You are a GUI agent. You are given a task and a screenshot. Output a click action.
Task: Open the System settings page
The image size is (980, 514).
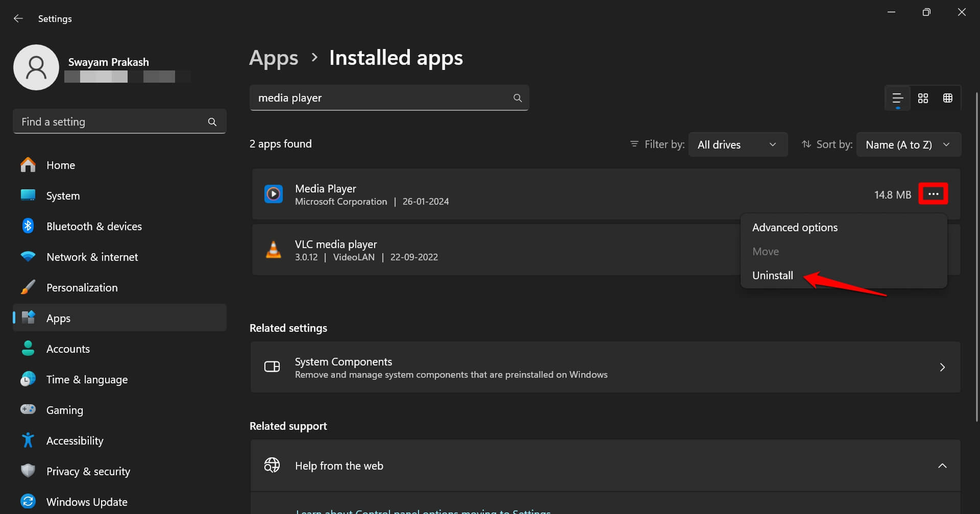click(x=119, y=195)
